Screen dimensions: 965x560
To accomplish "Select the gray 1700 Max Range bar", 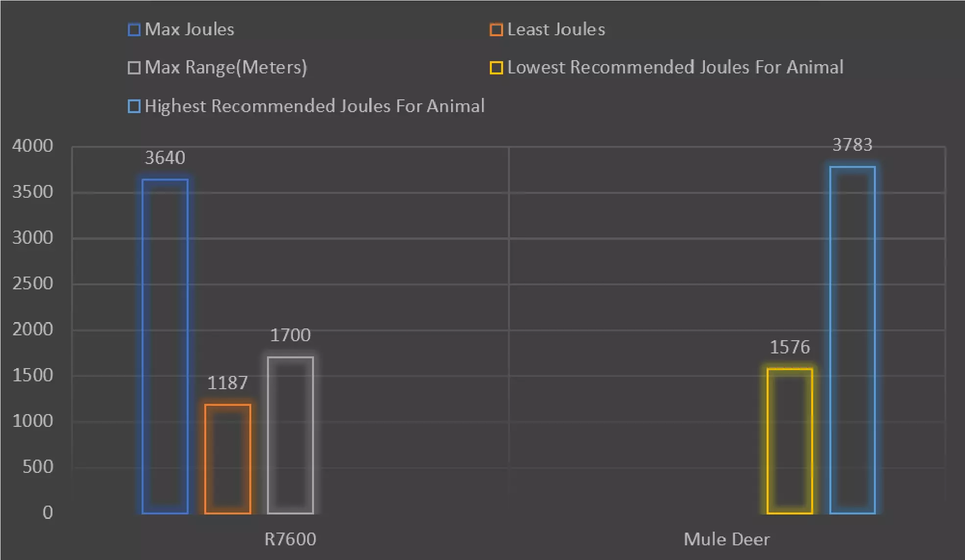I will pyautogui.click(x=290, y=435).
